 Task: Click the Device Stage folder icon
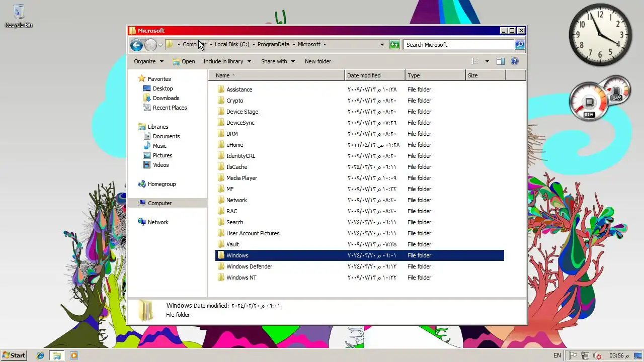[x=220, y=112]
